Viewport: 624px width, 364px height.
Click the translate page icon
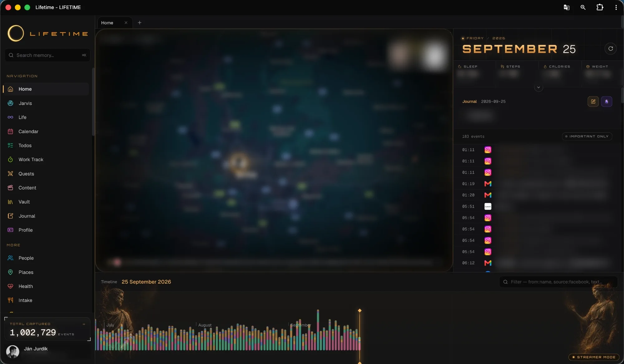tap(567, 7)
